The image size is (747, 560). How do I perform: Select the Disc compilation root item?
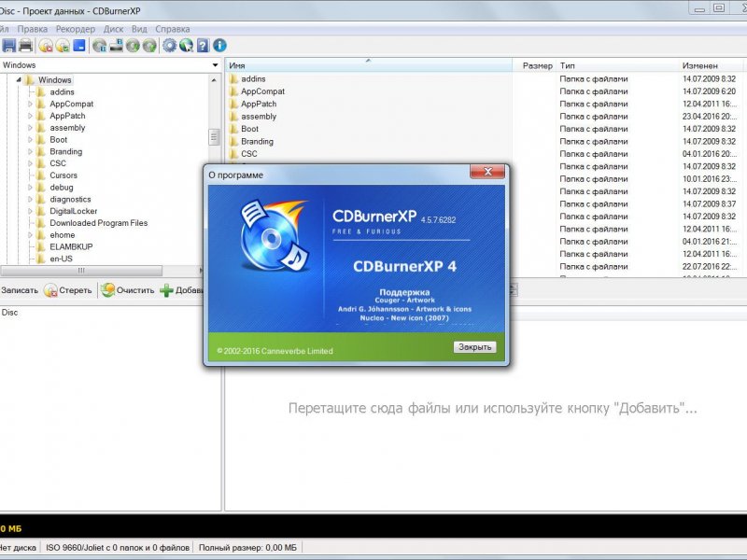[x=9, y=313]
